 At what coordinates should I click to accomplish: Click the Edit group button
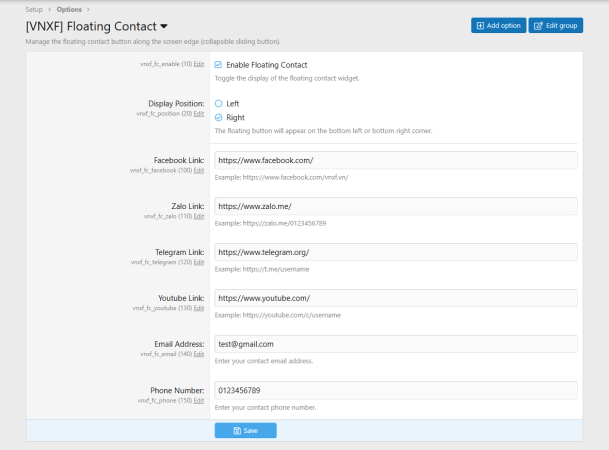[555, 26]
